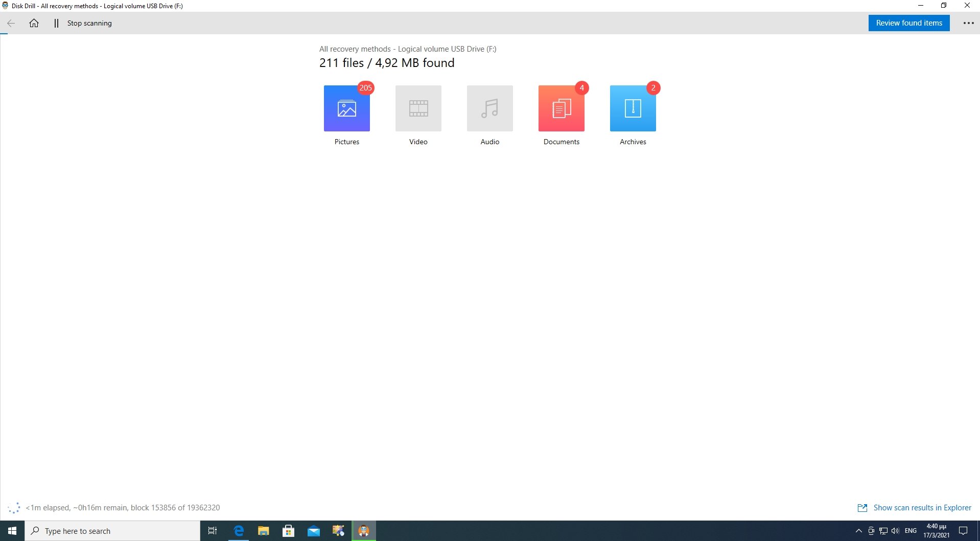This screenshot has height=541, width=980.
Task: Click the Audio label text
Action: coord(489,142)
